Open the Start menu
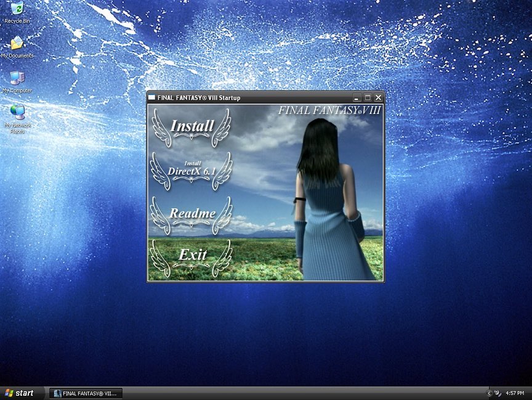 coord(20,393)
